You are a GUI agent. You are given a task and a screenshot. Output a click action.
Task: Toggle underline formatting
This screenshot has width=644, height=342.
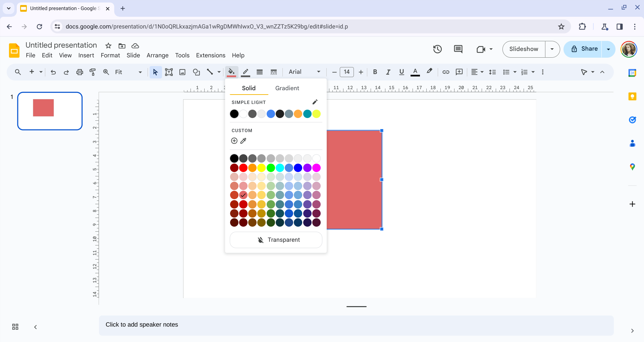pos(401,72)
